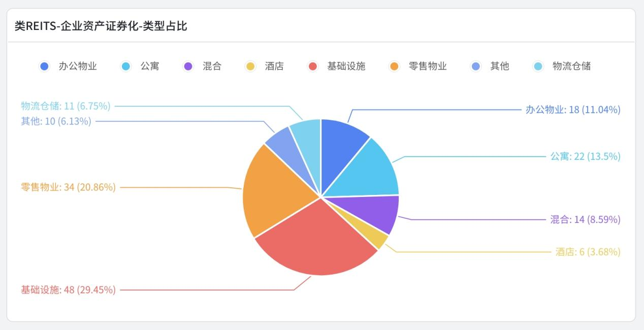Click the 物流仓储 legend circle icon
The height and width of the screenshot is (330, 644).
[538, 66]
